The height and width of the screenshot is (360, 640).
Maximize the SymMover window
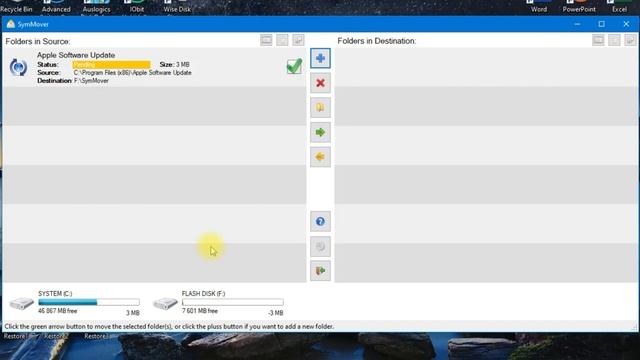click(x=601, y=24)
